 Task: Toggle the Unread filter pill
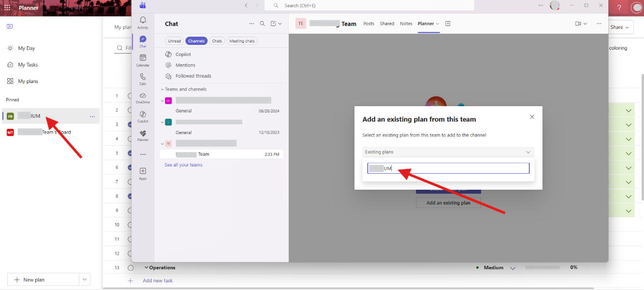pyautogui.click(x=174, y=41)
